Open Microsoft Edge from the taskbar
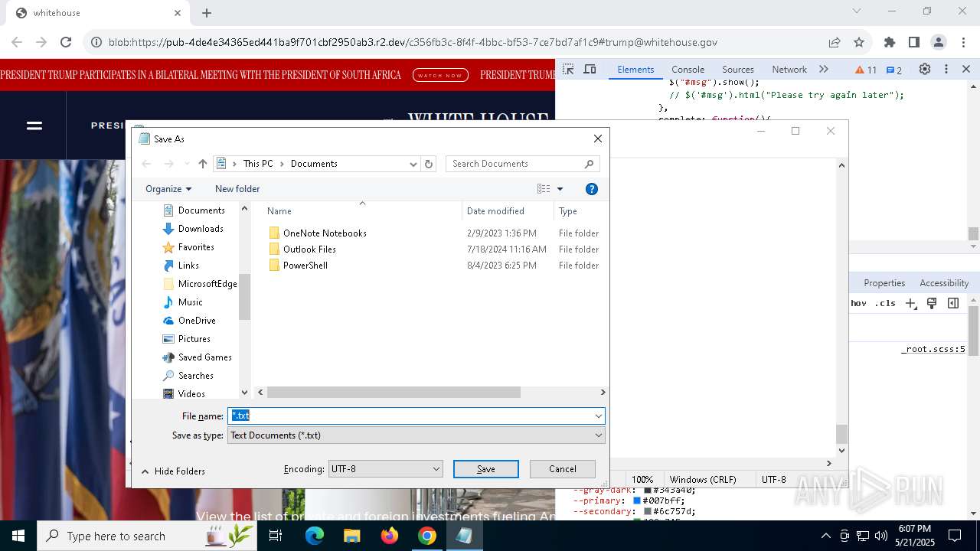This screenshot has height=551, width=980. (x=315, y=536)
